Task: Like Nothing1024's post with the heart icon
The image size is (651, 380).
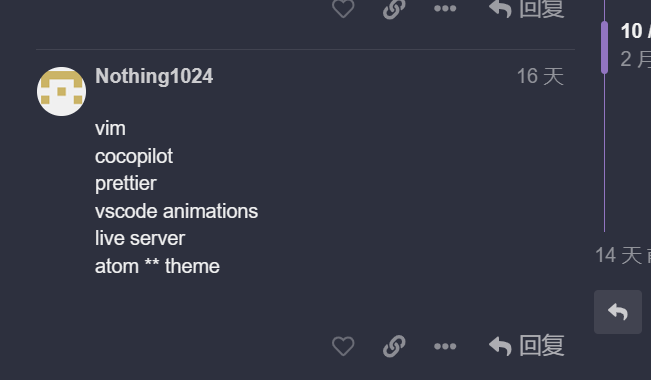Action: point(343,346)
